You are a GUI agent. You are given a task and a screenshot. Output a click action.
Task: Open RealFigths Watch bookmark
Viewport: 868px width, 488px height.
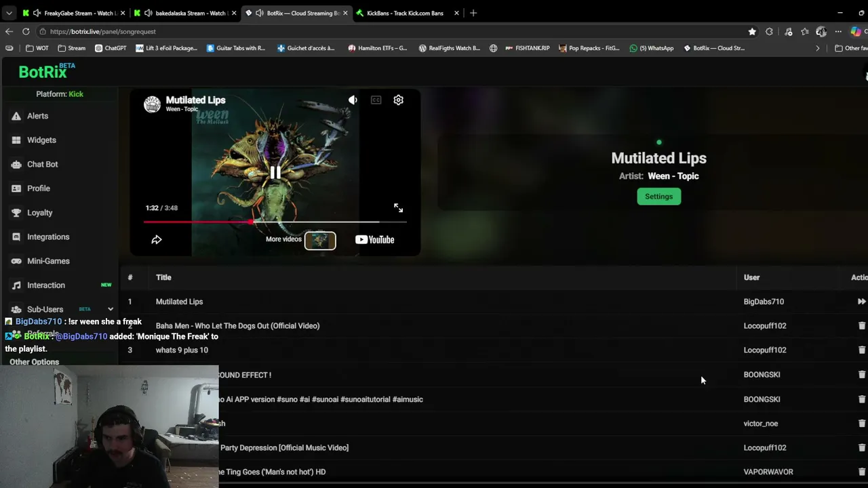click(449, 48)
